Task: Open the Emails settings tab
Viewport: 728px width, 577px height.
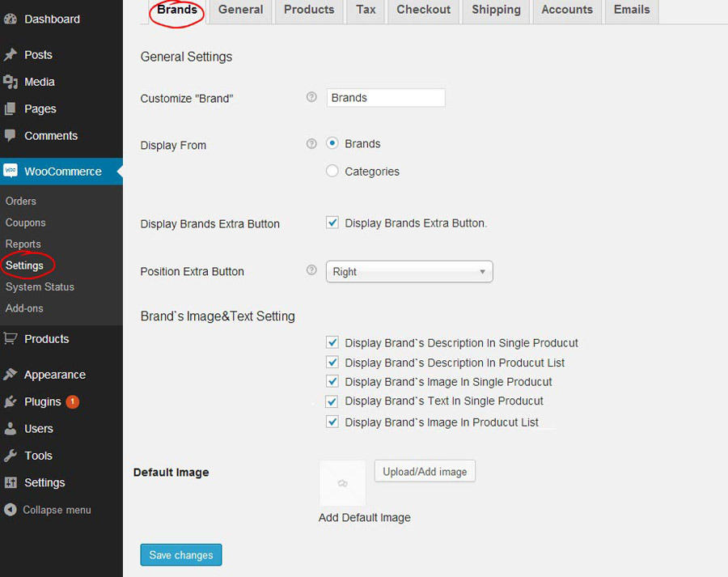Action: point(632,11)
